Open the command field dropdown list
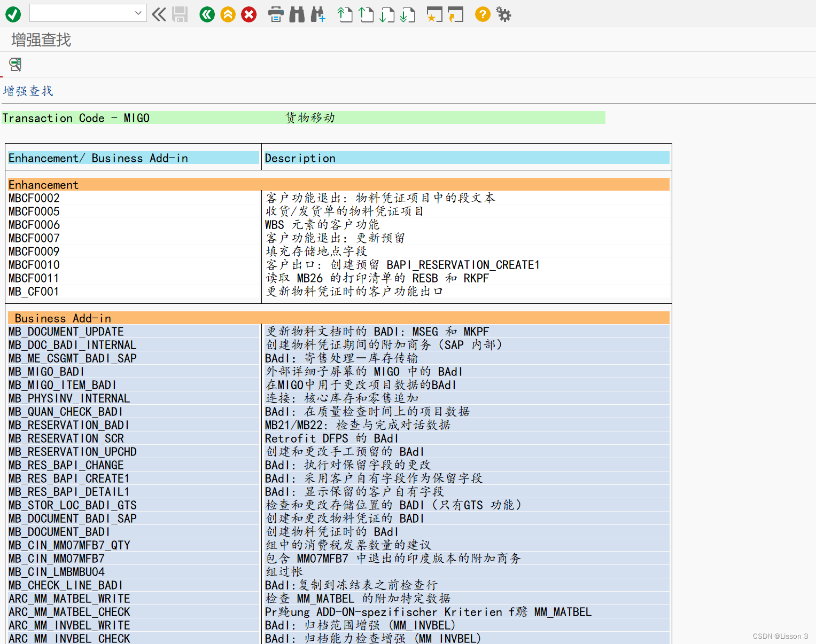The height and width of the screenshot is (644, 816). (x=137, y=13)
